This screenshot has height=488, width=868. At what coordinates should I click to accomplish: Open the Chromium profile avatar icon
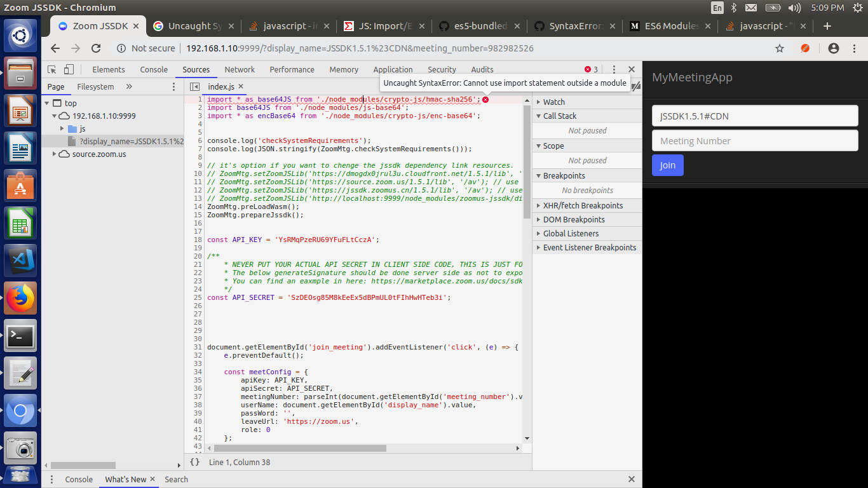[x=834, y=48]
